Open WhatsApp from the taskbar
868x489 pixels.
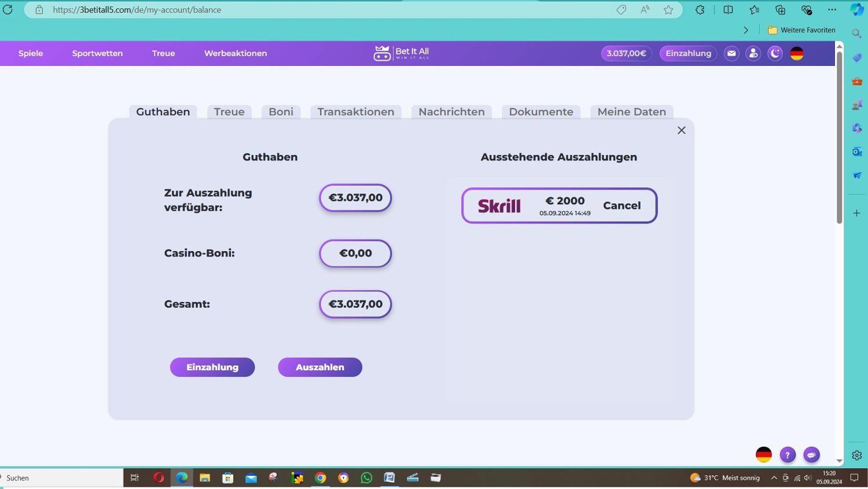366,477
